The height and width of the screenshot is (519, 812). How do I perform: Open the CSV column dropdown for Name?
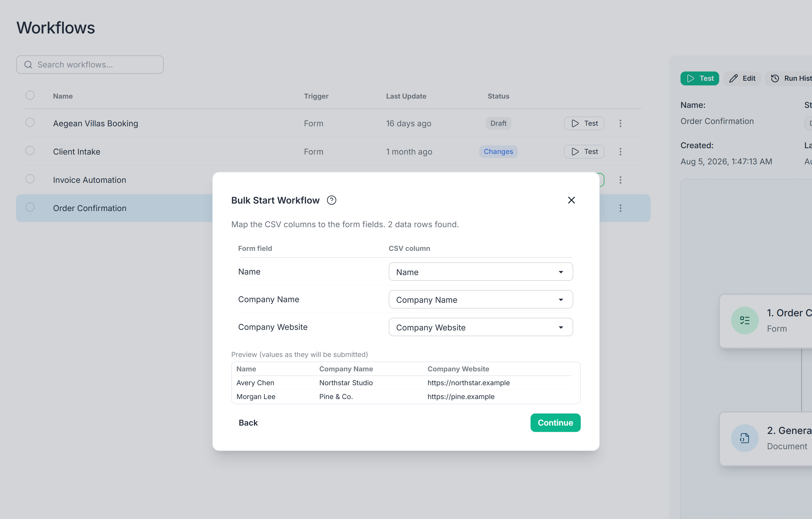point(480,272)
